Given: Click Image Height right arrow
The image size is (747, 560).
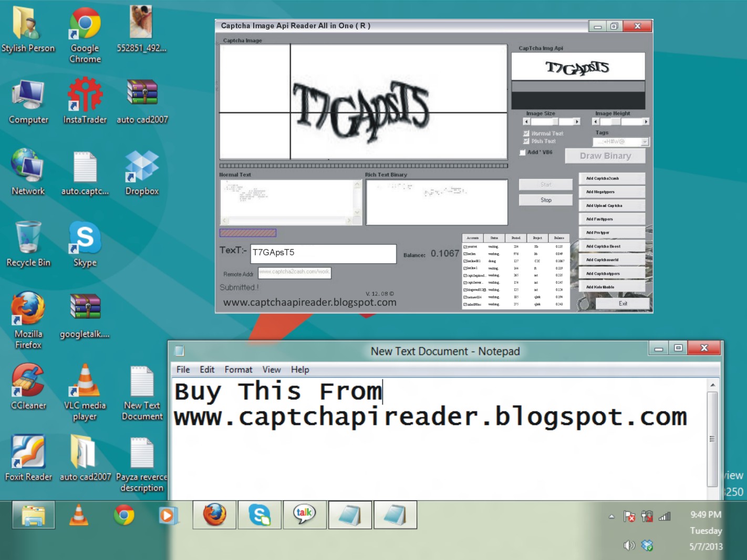Looking at the screenshot, I should pos(646,121).
